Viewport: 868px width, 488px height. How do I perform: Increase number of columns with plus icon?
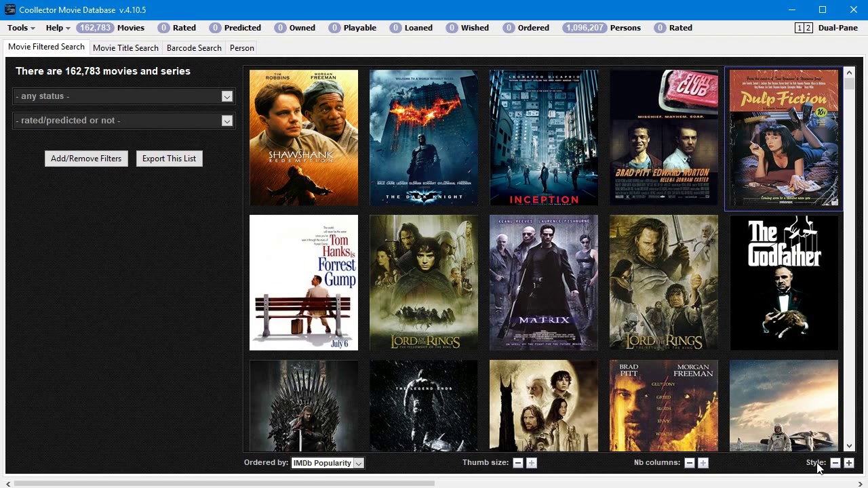703,463
